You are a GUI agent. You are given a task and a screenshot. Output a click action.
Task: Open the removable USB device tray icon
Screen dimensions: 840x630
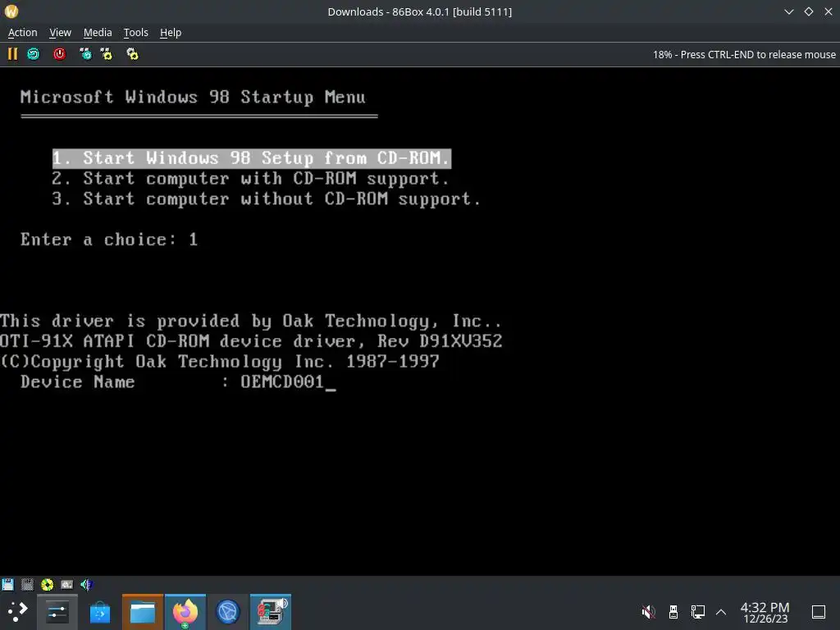tap(673, 611)
